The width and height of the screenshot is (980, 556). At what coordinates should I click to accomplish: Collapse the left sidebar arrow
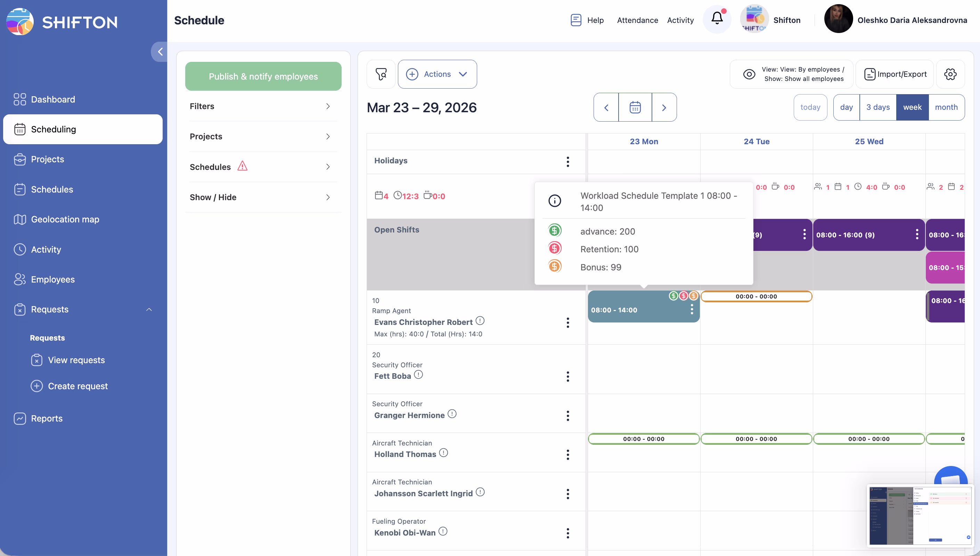pyautogui.click(x=160, y=51)
